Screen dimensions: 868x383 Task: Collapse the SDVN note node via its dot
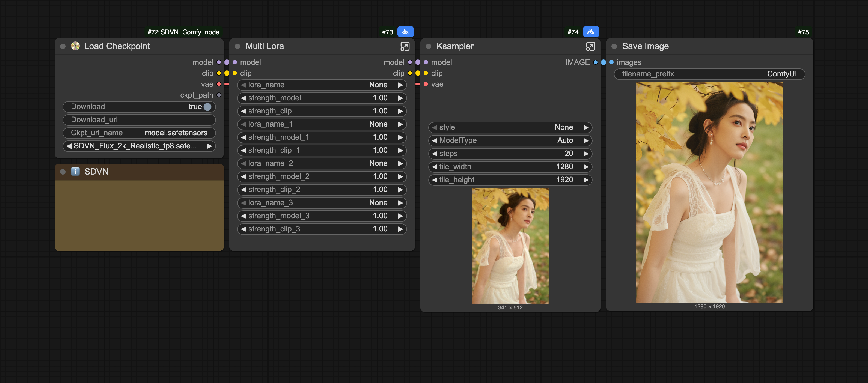63,172
